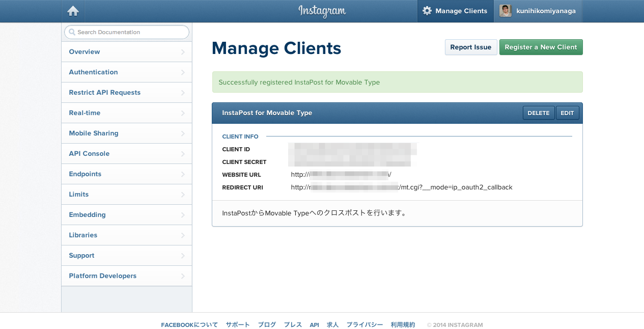This screenshot has height=329, width=644.
Task: Click Register a New Client
Action: coord(541,47)
